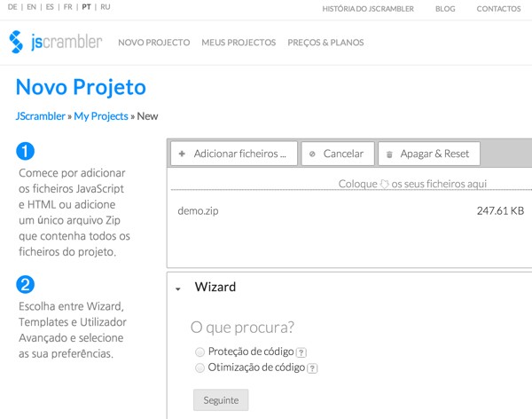Click the Cancelar button
This screenshot has width=532, height=419.
click(x=338, y=154)
